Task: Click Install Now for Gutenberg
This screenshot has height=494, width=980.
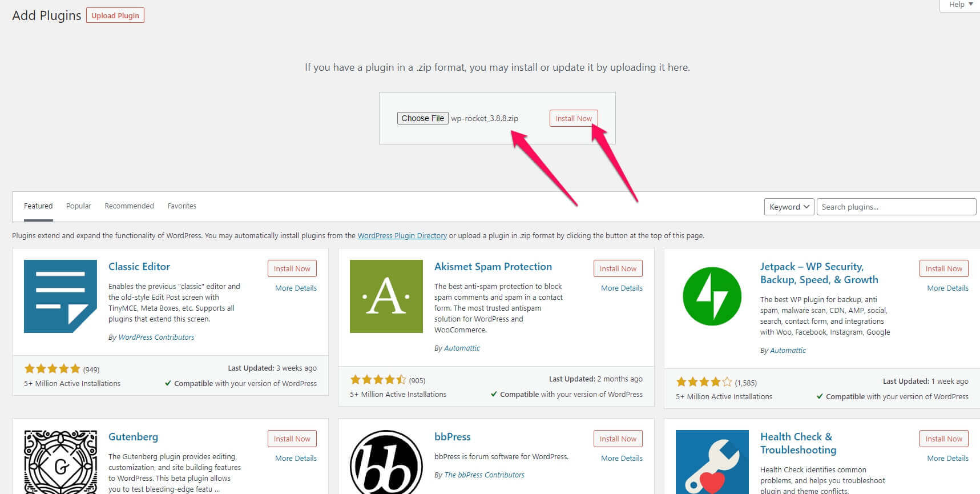Action: click(x=292, y=439)
